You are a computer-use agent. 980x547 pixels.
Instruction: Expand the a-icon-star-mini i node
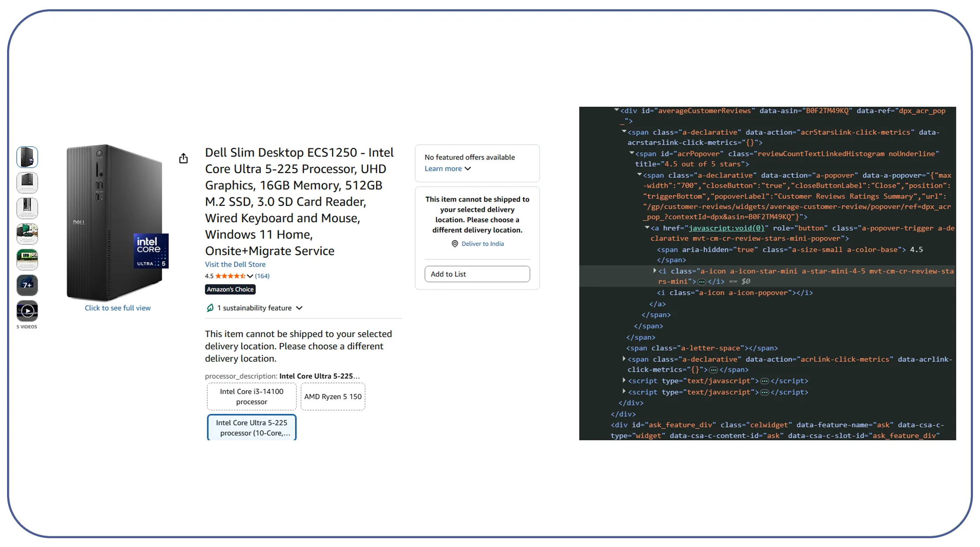coord(655,271)
